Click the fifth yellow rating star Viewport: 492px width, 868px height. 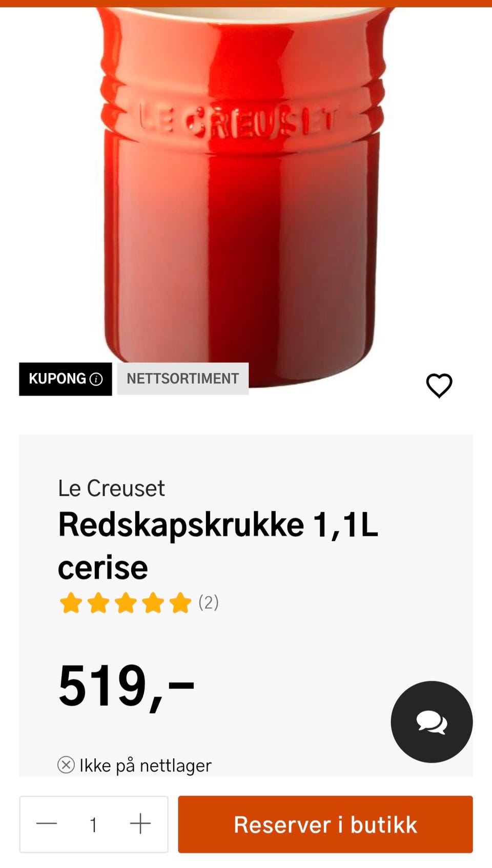tap(180, 603)
